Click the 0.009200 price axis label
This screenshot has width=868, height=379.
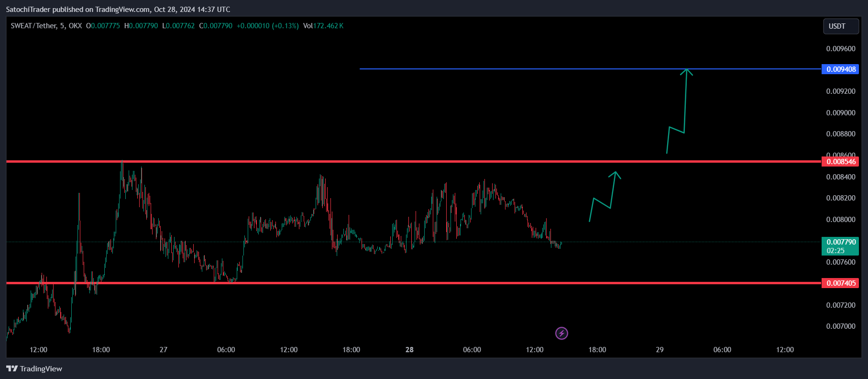[841, 91]
